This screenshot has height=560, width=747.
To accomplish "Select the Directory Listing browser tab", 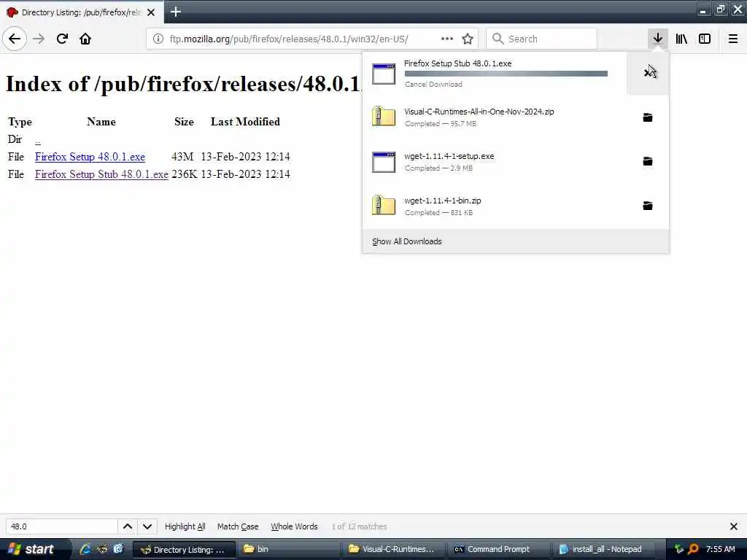I will (x=82, y=12).
